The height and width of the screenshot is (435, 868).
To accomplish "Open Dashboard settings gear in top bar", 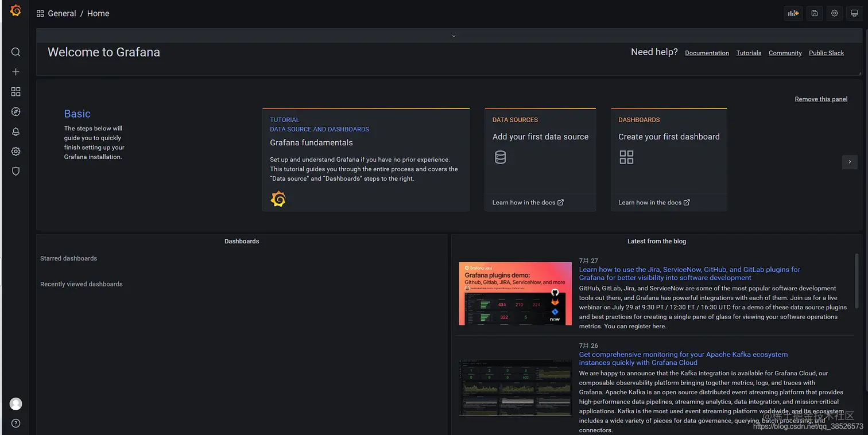I will coord(835,13).
